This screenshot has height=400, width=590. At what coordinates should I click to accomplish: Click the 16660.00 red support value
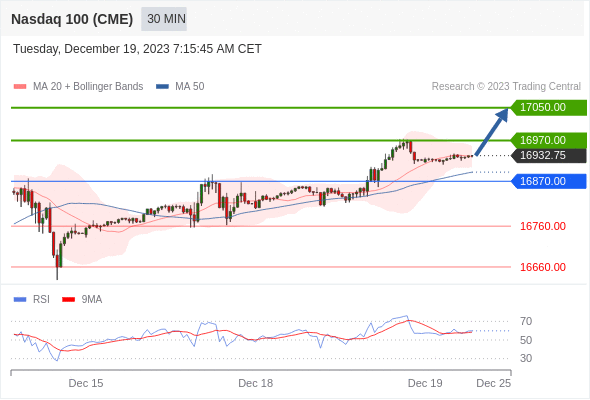pyautogui.click(x=543, y=267)
